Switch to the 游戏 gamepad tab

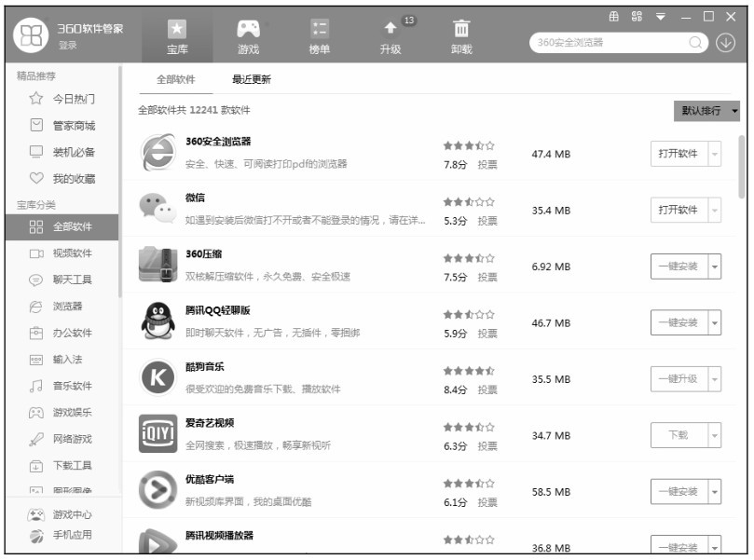[248, 36]
